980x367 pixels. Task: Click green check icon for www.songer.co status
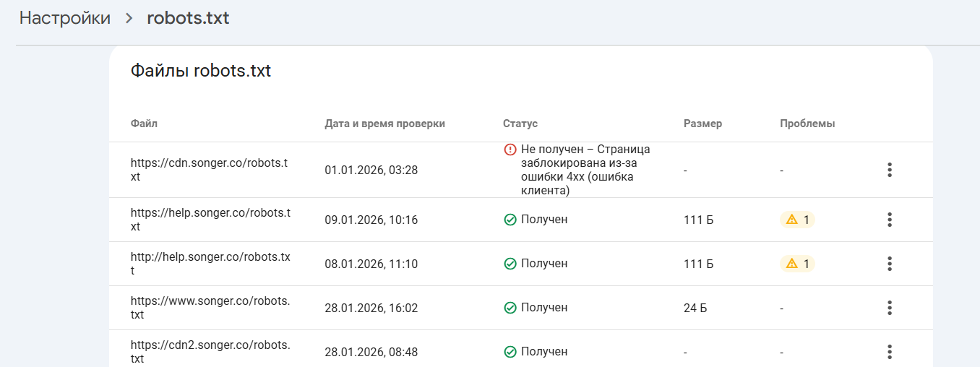point(510,308)
